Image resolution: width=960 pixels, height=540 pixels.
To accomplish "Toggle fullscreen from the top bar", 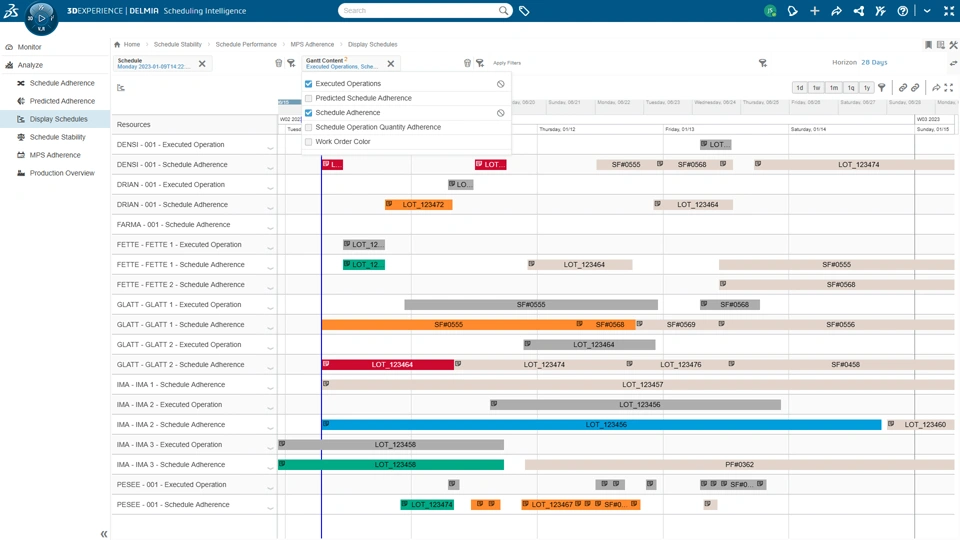I will pos(949,11).
